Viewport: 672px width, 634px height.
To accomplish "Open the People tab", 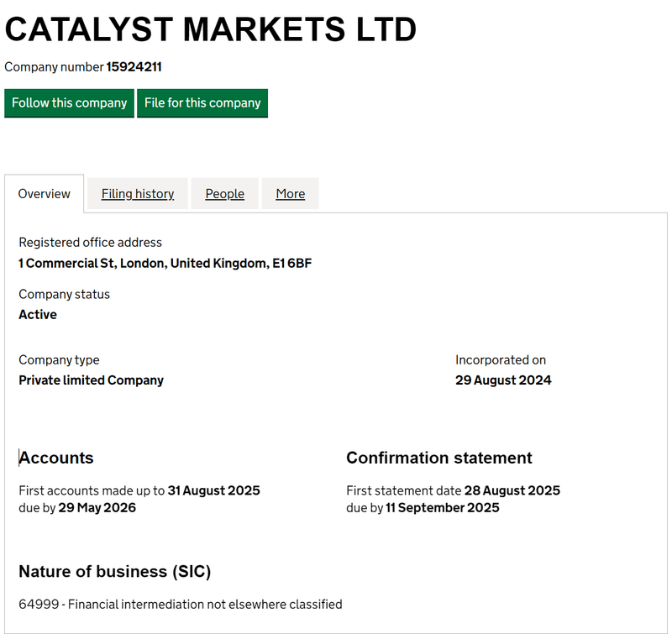I will [224, 193].
